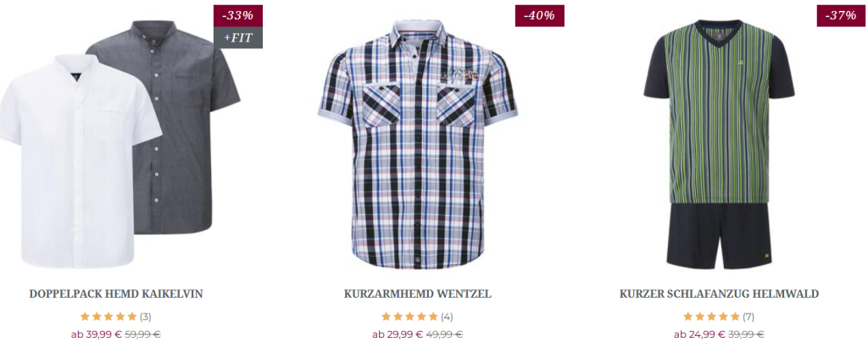The width and height of the screenshot is (868, 342).
Task: Click the -33% discount badge
Action: pos(238,16)
